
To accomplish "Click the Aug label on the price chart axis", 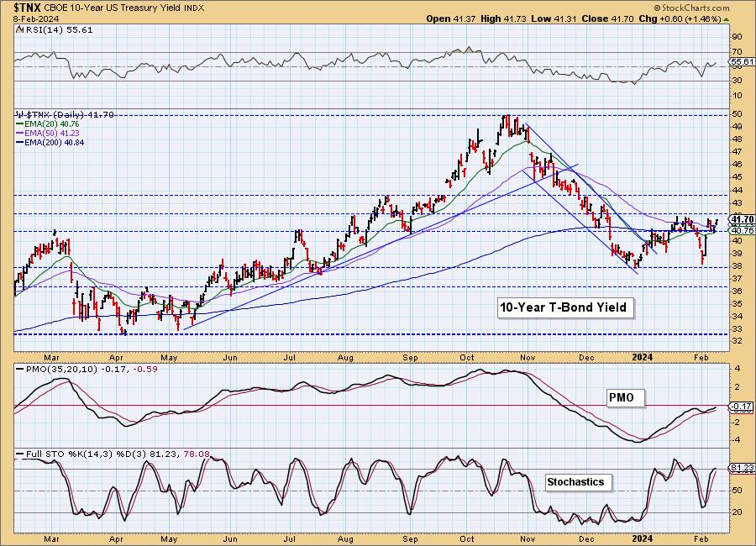I will 345,357.
